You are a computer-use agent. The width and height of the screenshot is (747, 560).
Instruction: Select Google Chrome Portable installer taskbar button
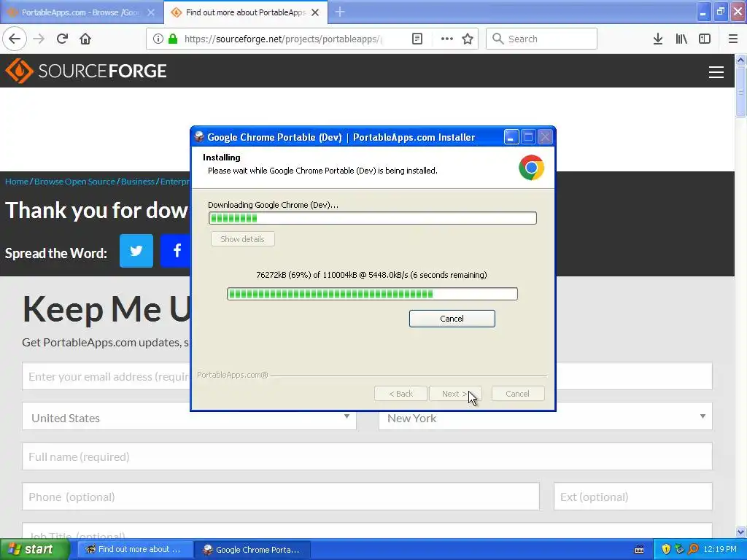[x=253, y=550]
